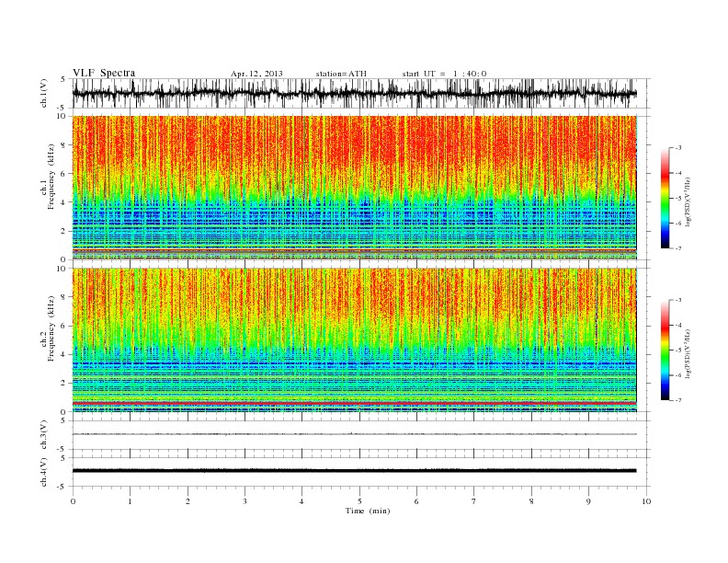Image resolution: width=728 pixels, height=563 pixels.
Task: Click the ch.2 spectrogram "6" kHz tick label
Action: pyautogui.click(x=63, y=326)
